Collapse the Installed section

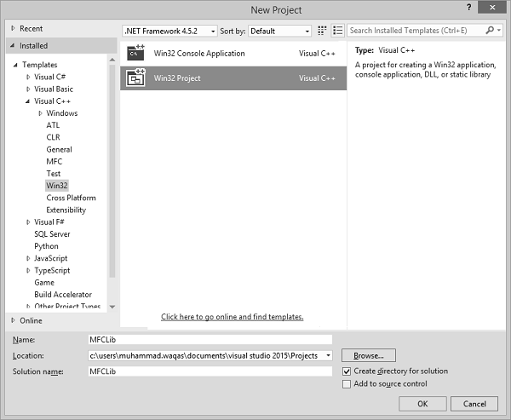(x=13, y=46)
